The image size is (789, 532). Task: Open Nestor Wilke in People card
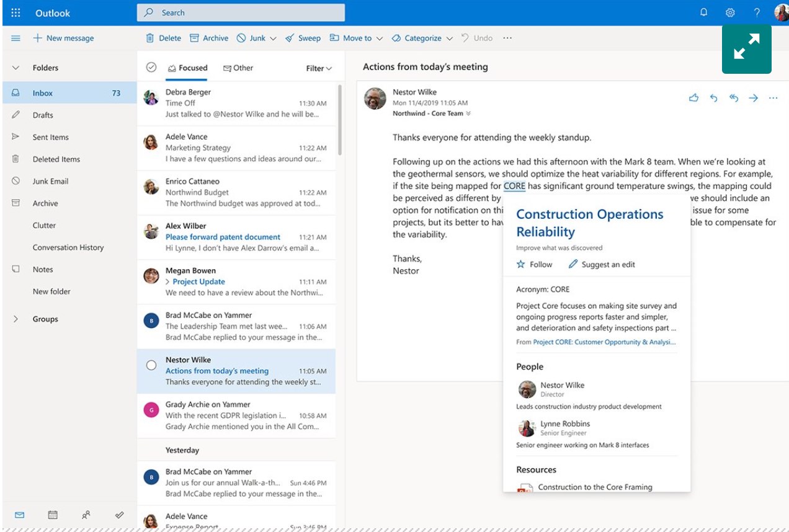point(562,385)
